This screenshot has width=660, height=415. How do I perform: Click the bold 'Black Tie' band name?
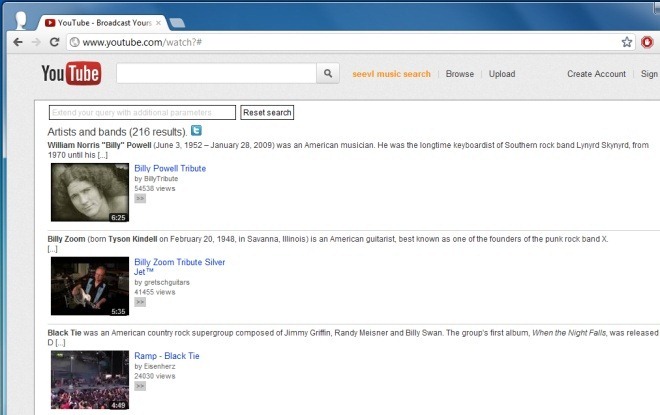64,333
